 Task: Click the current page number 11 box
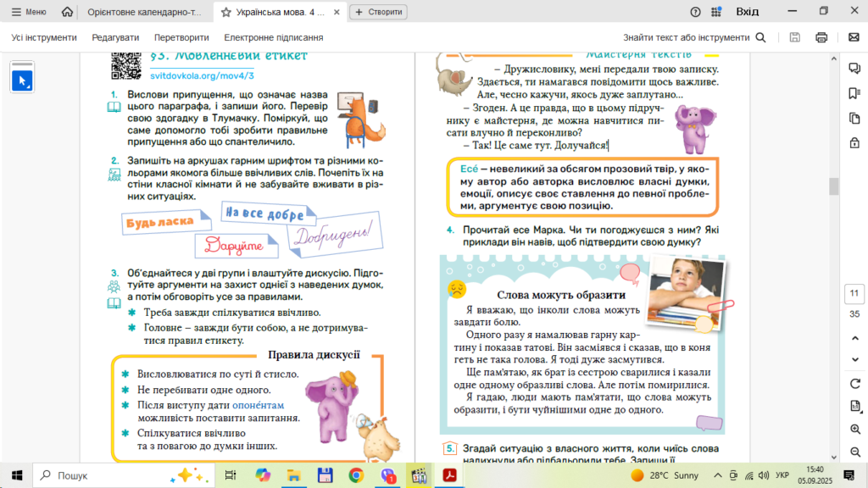click(854, 294)
